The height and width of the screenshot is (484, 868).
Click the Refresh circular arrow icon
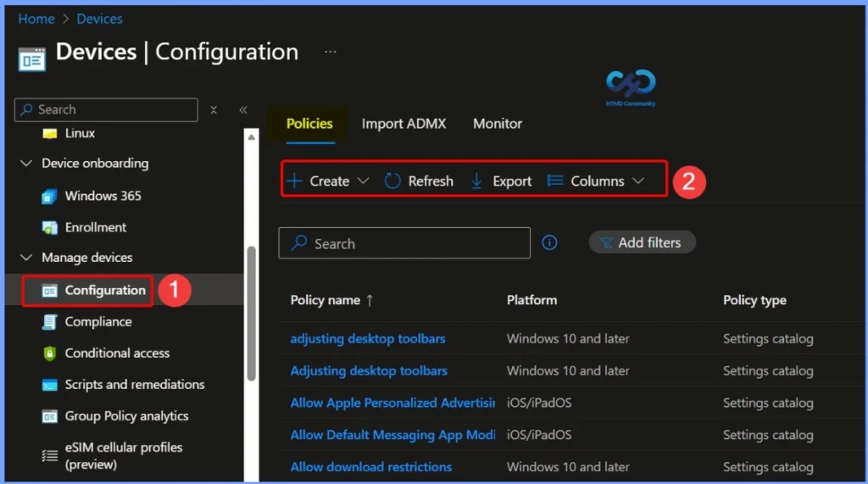coord(392,181)
